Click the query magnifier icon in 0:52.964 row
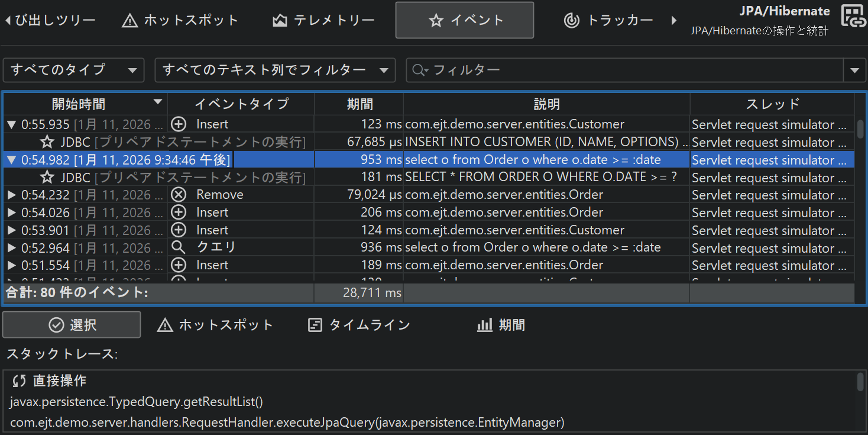The width and height of the screenshot is (868, 435). [179, 247]
